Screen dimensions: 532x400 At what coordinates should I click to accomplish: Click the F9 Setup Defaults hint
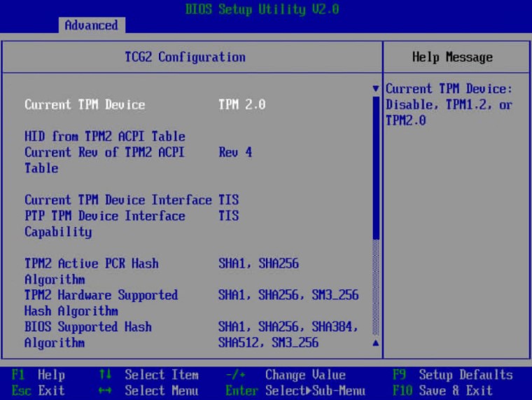point(453,375)
